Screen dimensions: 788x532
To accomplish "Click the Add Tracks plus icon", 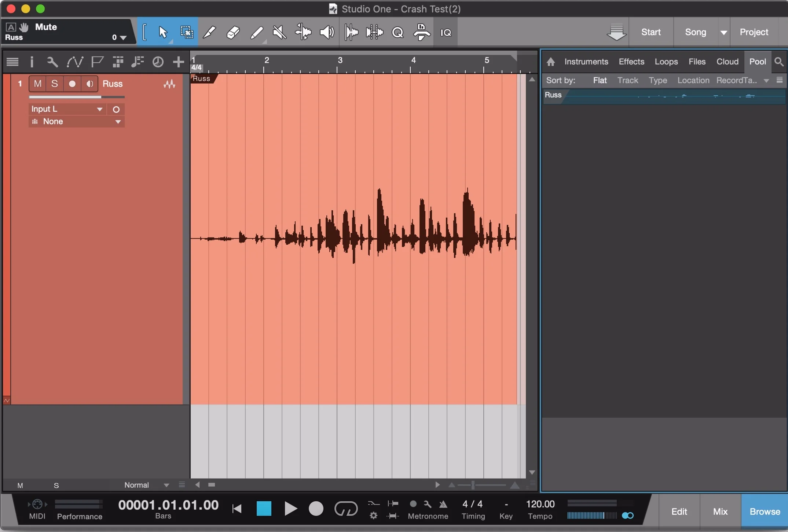I will coord(179,62).
